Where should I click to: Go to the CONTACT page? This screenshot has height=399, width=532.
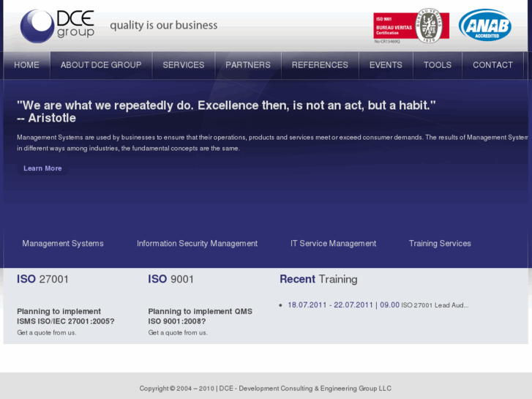(493, 65)
